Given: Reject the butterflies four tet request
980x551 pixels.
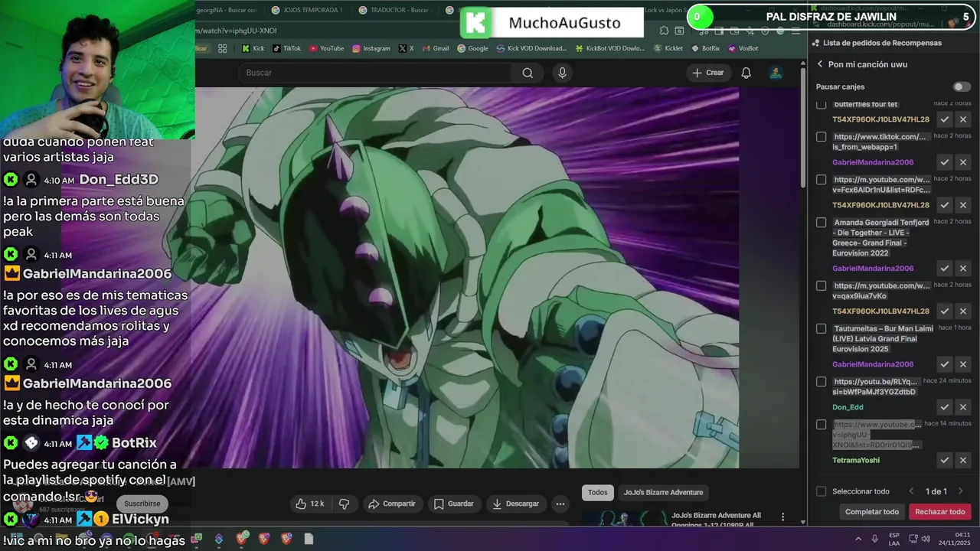Looking at the screenshot, I should point(963,119).
